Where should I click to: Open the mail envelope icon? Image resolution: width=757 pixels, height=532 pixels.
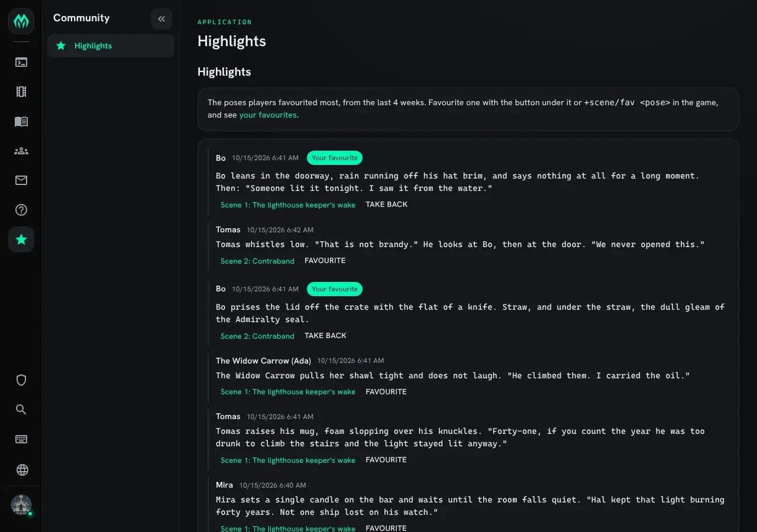coord(21,180)
